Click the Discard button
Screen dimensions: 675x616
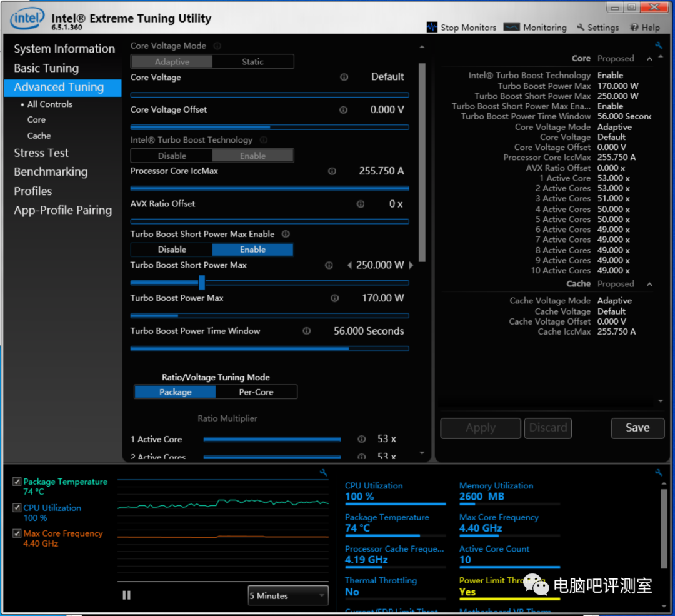tap(548, 428)
